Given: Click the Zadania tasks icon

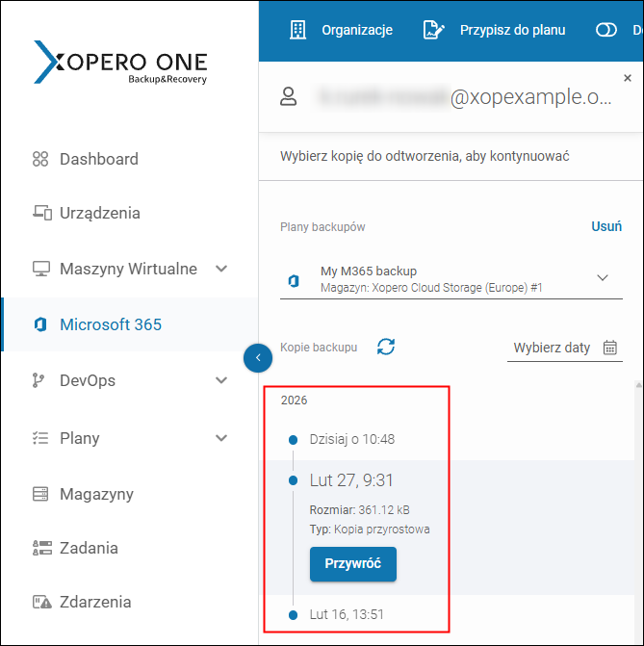Looking at the screenshot, I should tap(42, 548).
